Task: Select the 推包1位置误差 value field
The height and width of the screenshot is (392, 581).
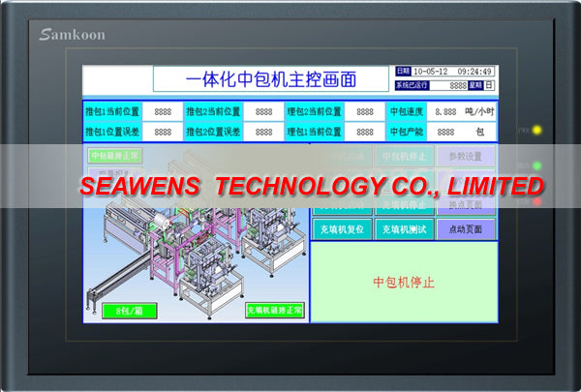Action: click(163, 132)
